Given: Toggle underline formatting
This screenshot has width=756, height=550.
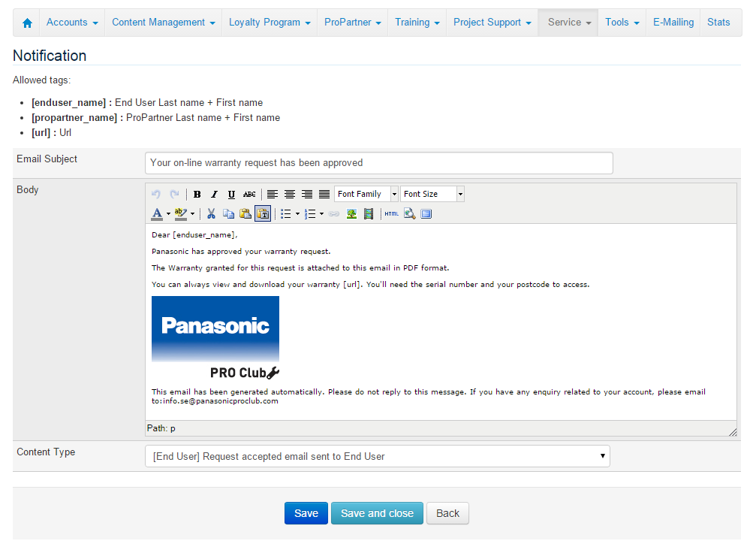Looking at the screenshot, I should [231, 194].
